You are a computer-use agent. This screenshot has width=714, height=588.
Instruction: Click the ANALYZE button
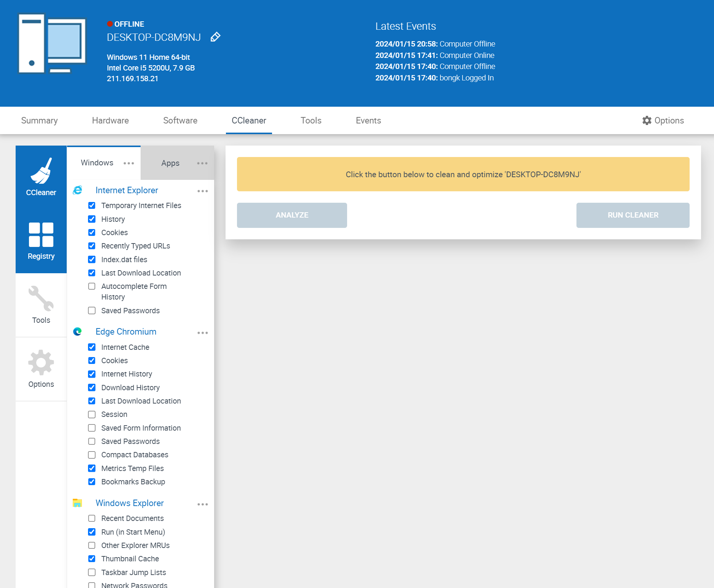(292, 215)
